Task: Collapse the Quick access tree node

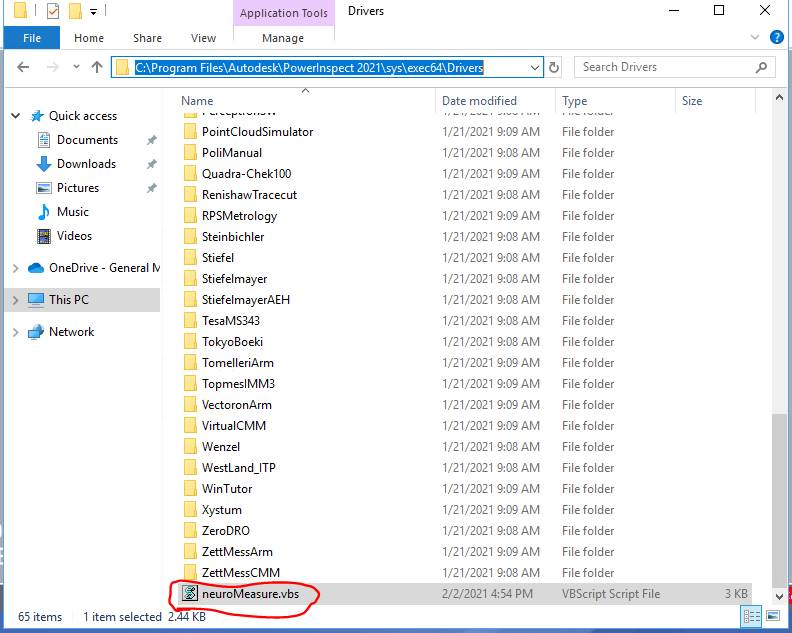Action: pyautogui.click(x=16, y=116)
